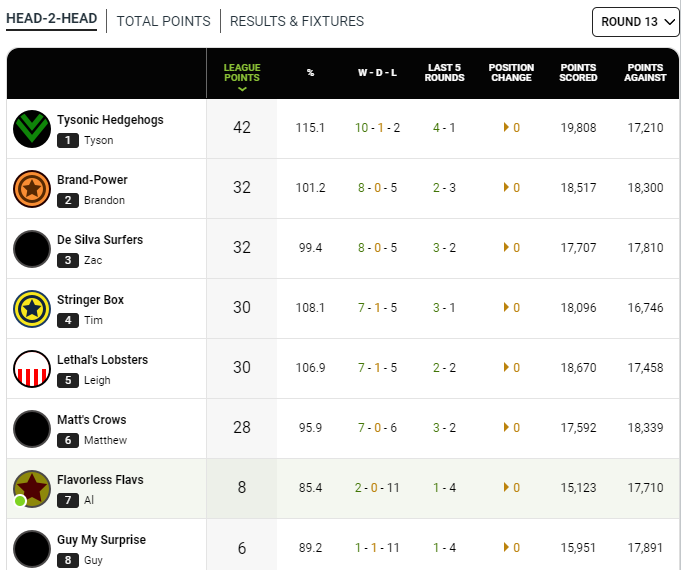Click coach name Matthew
Viewport: 681px width, 570px height.
click(106, 440)
